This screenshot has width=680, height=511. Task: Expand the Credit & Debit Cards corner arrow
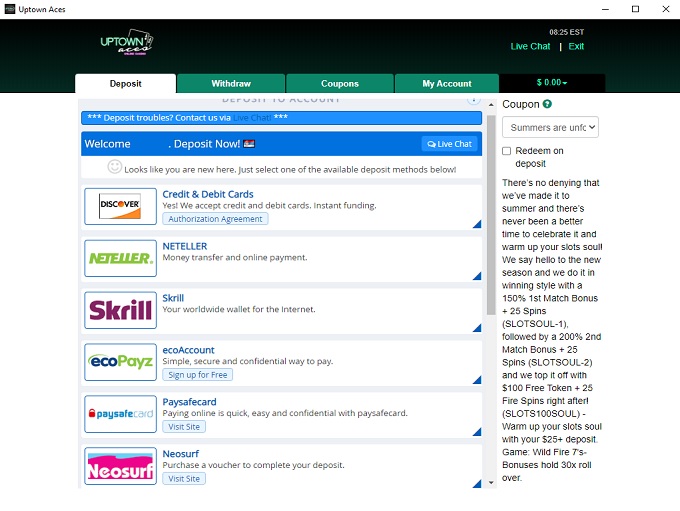(x=477, y=224)
